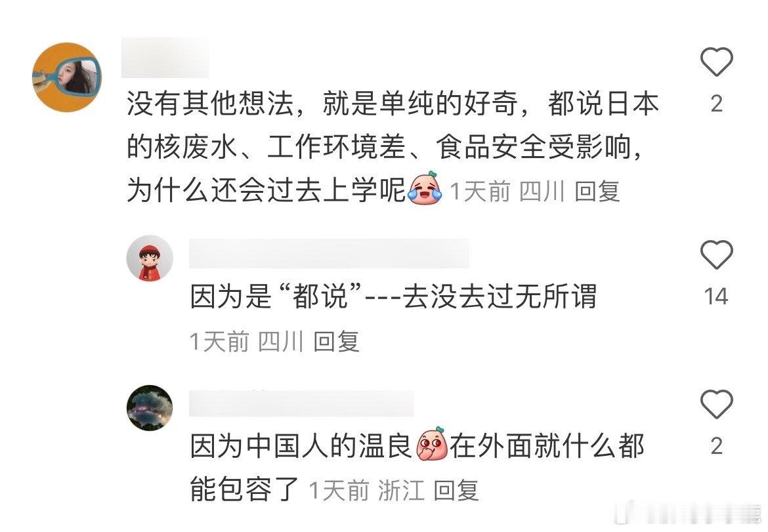Click 回复 next to 浙江

tap(456, 491)
